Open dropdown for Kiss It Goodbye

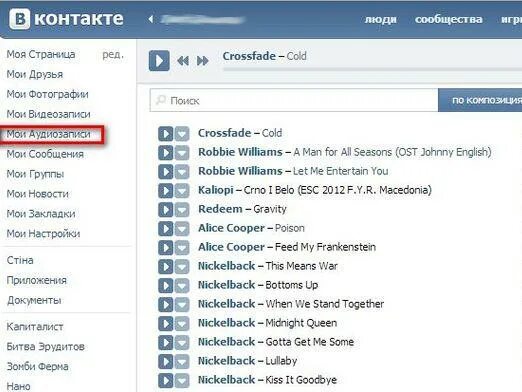182,381
